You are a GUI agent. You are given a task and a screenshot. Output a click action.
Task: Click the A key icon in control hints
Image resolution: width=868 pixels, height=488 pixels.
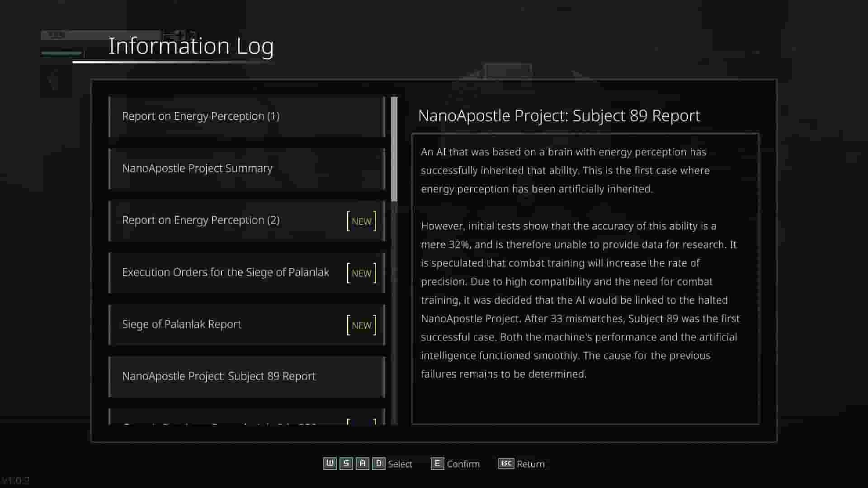[x=362, y=464]
